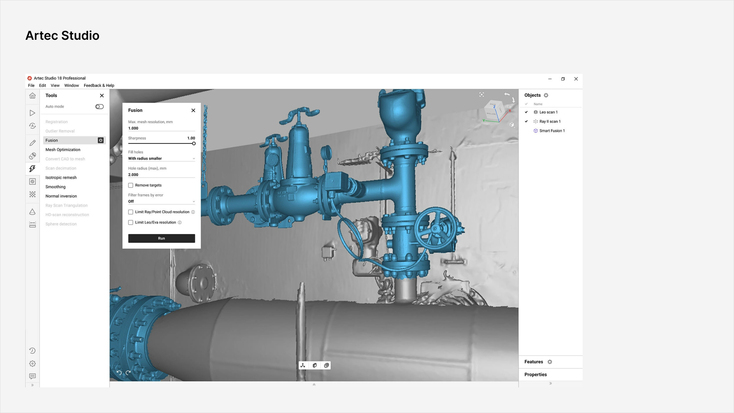
Task: Open the Settings gear icon in sidebar
Action: 32,363
